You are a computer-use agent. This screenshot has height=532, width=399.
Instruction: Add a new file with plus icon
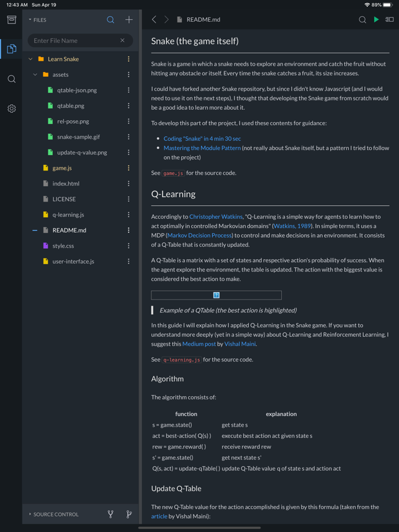pyautogui.click(x=129, y=20)
